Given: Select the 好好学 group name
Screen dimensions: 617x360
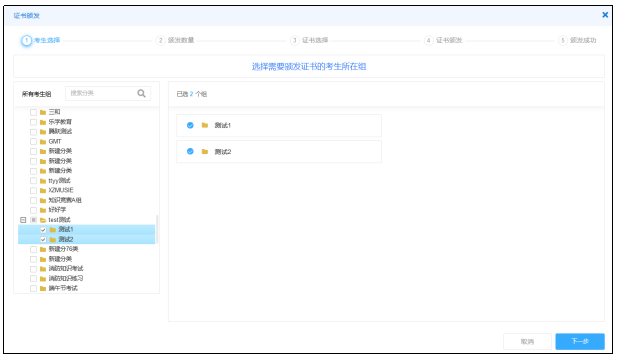Looking at the screenshot, I should 57,210.
